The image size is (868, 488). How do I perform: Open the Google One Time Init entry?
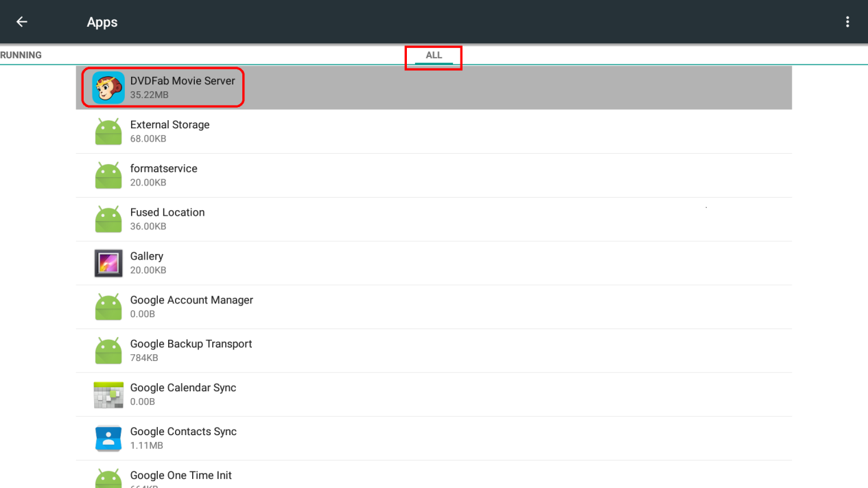click(x=434, y=477)
